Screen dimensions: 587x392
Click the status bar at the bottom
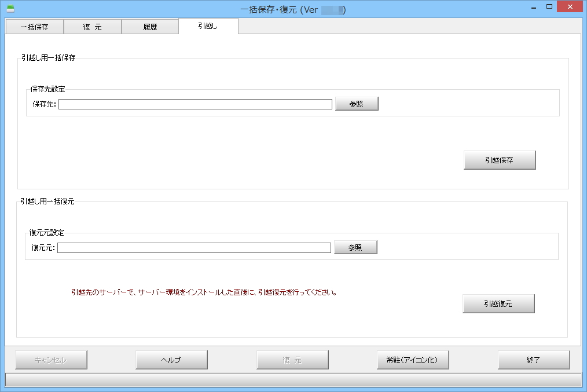pyautogui.click(x=293, y=380)
